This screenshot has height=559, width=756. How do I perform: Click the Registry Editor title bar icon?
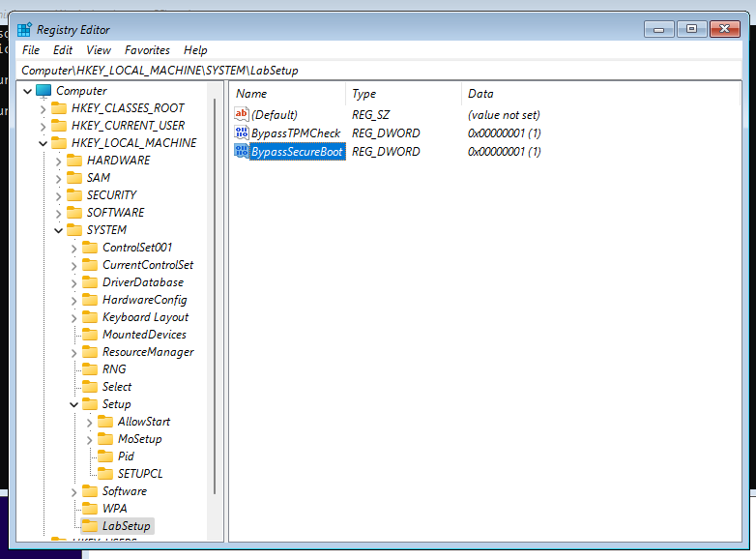(x=24, y=29)
